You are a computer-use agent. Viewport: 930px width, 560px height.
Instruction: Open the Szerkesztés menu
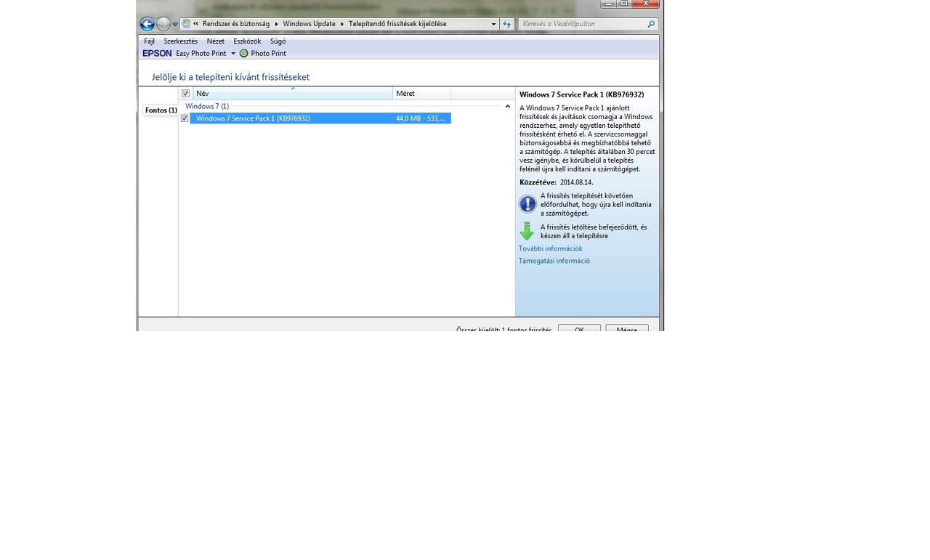point(180,41)
